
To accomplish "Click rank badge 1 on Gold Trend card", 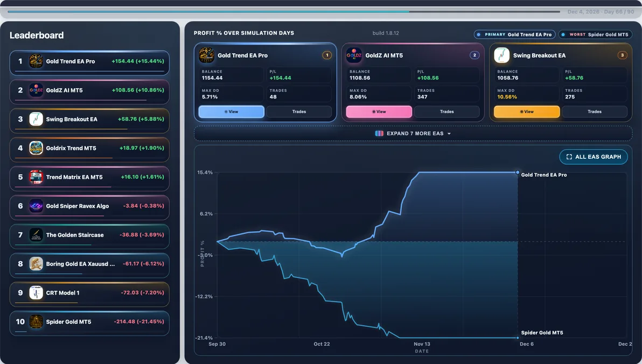I will click(x=327, y=55).
